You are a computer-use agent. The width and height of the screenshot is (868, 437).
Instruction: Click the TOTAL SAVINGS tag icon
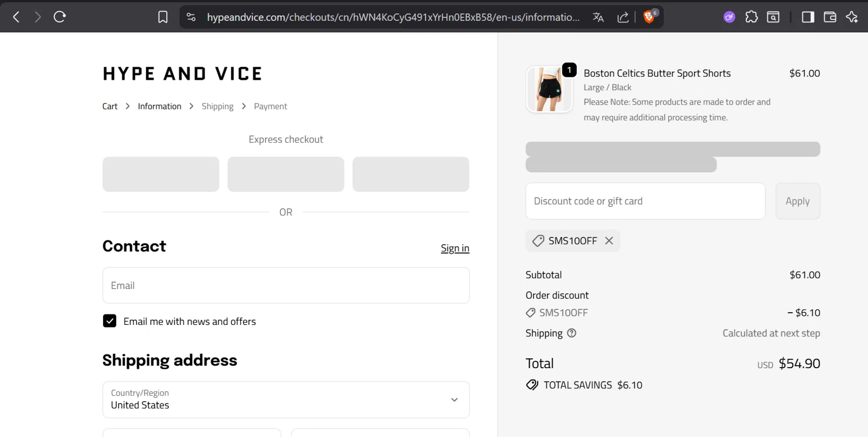pyautogui.click(x=532, y=385)
